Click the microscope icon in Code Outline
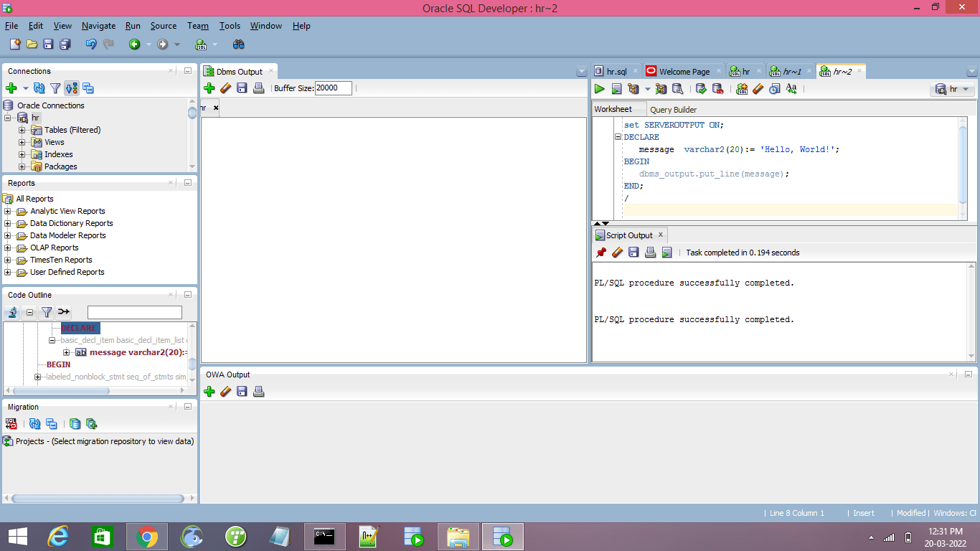Screen dimensions: 980x551 [12, 312]
